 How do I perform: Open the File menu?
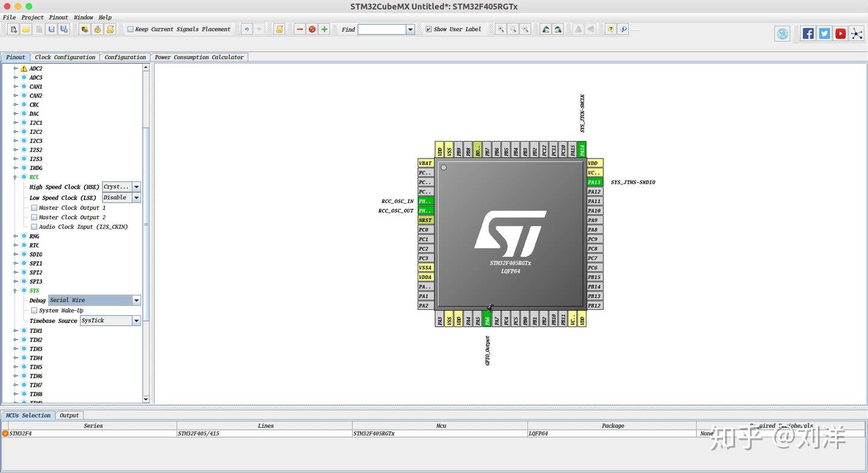coord(9,17)
